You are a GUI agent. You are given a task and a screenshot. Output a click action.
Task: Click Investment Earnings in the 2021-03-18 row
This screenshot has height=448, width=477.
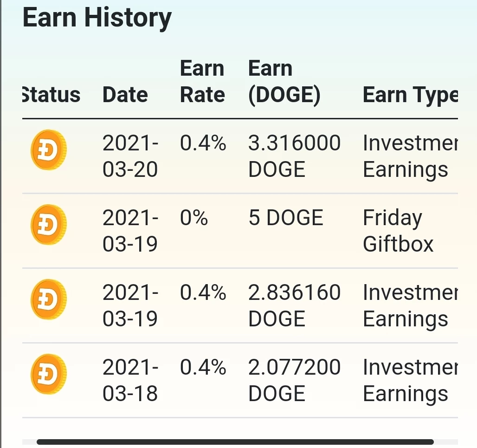tap(410, 380)
